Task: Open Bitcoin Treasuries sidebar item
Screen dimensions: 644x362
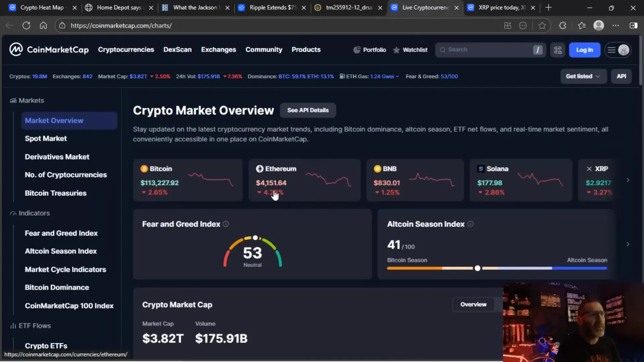Action: (x=56, y=193)
